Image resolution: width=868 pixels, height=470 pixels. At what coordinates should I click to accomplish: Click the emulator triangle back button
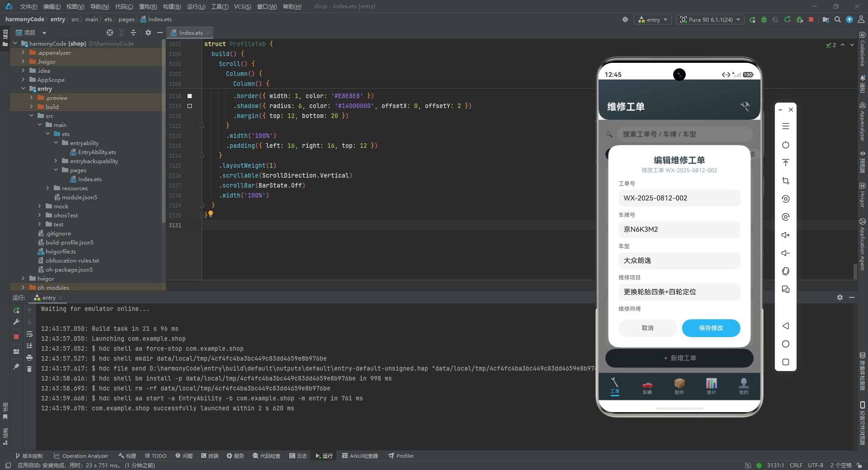tap(786, 326)
